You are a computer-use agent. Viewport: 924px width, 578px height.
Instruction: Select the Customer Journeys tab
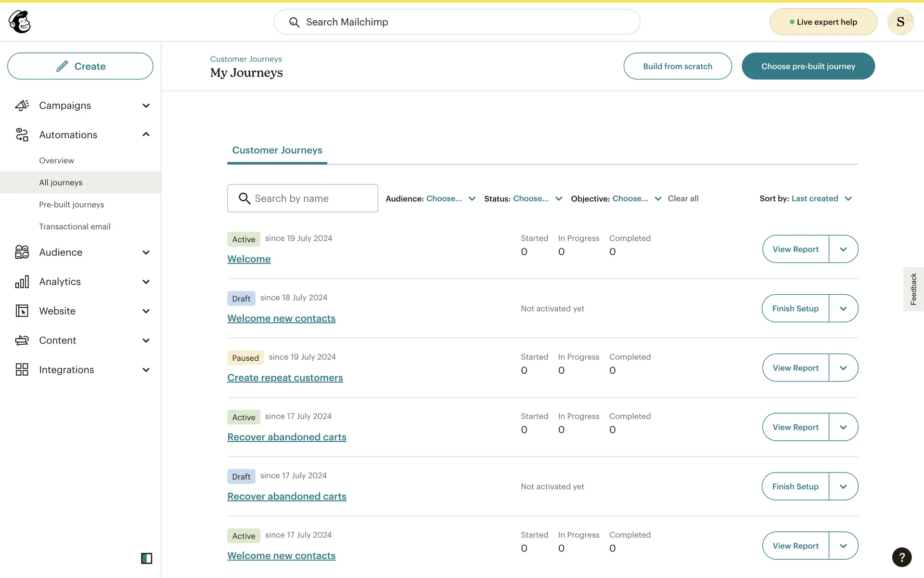point(277,150)
